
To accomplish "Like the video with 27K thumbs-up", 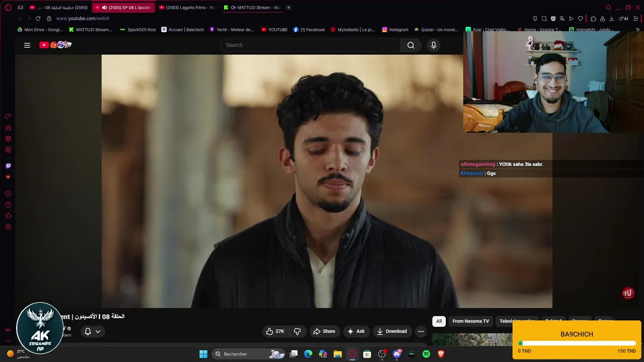I will click(275, 331).
